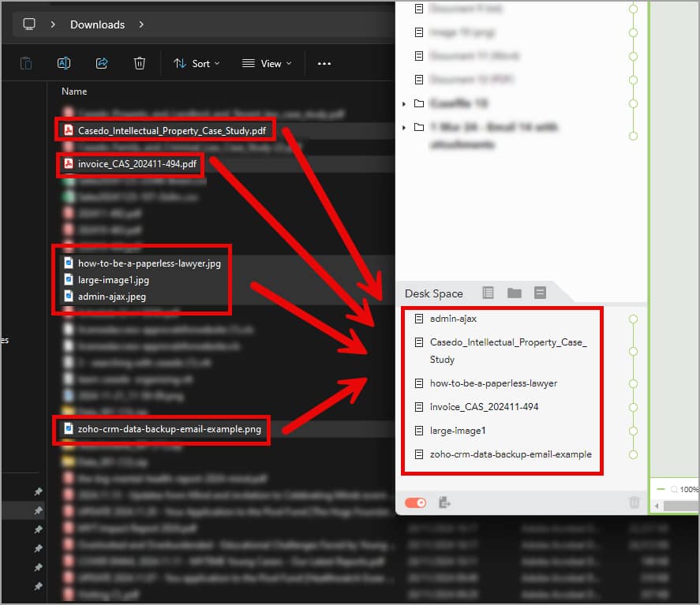Screen dimensions: 700x605
Task: Click the green zoom-out minus in Casedo
Action: [x=661, y=489]
